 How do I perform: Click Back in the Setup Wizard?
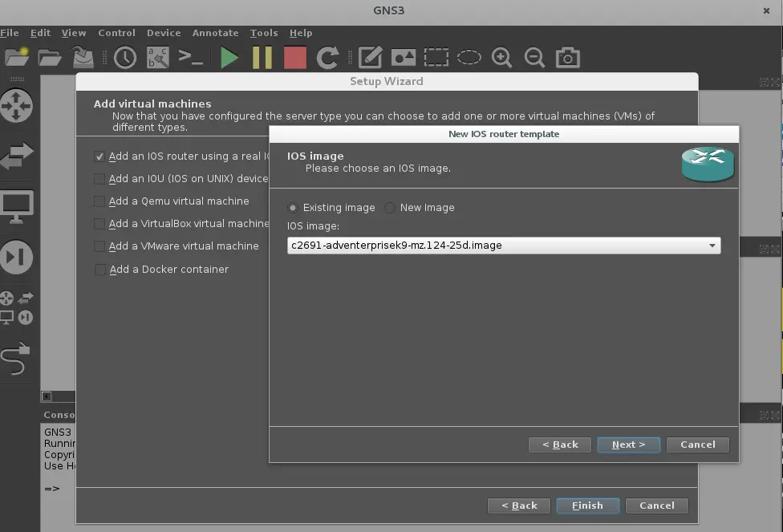pos(519,506)
